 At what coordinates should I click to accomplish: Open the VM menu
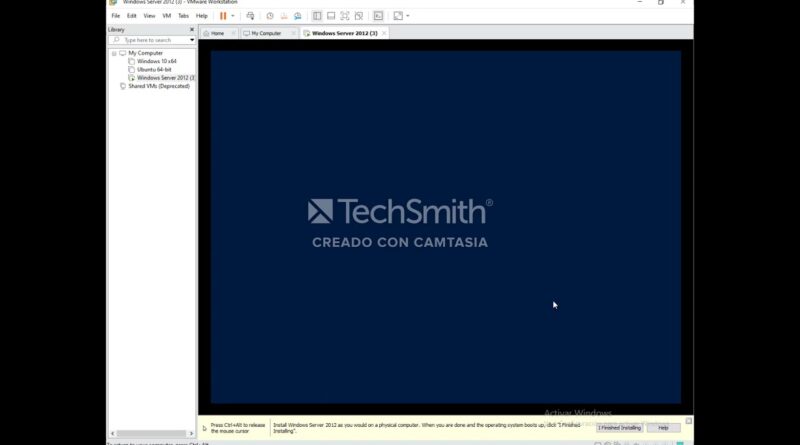(166, 16)
